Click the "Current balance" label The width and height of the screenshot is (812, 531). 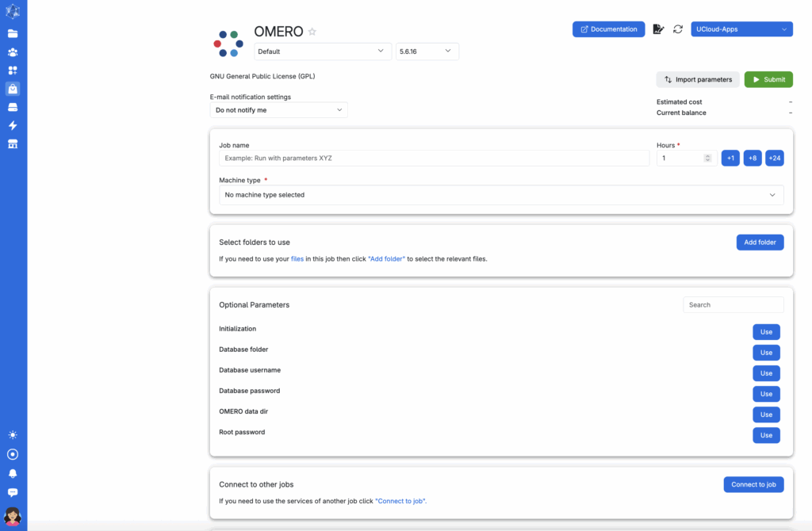[681, 113]
